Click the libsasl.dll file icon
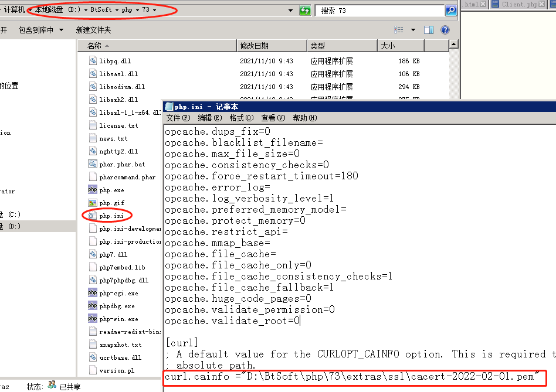This screenshot has height=392, width=556. coord(93,74)
